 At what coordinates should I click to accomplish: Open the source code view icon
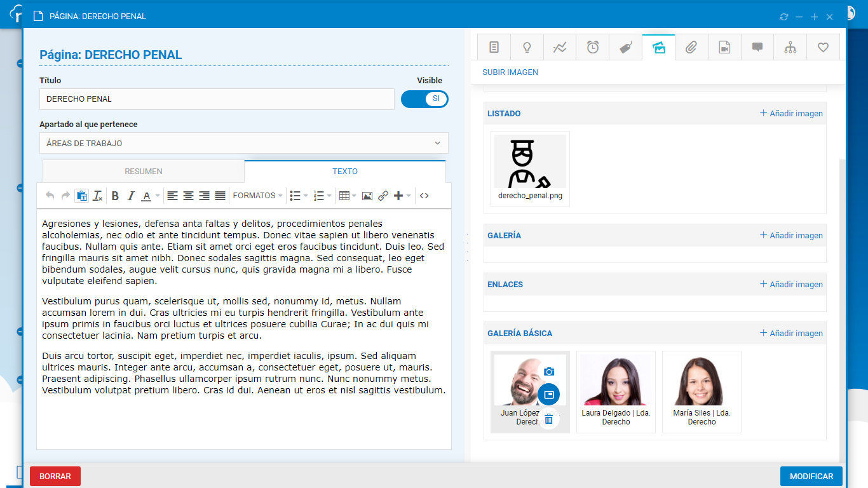point(424,196)
